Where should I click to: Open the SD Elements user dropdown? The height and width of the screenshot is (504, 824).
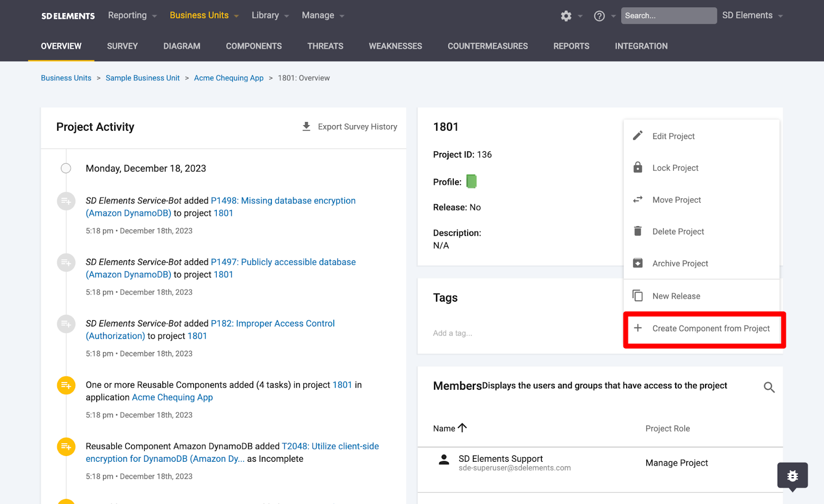coord(752,15)
